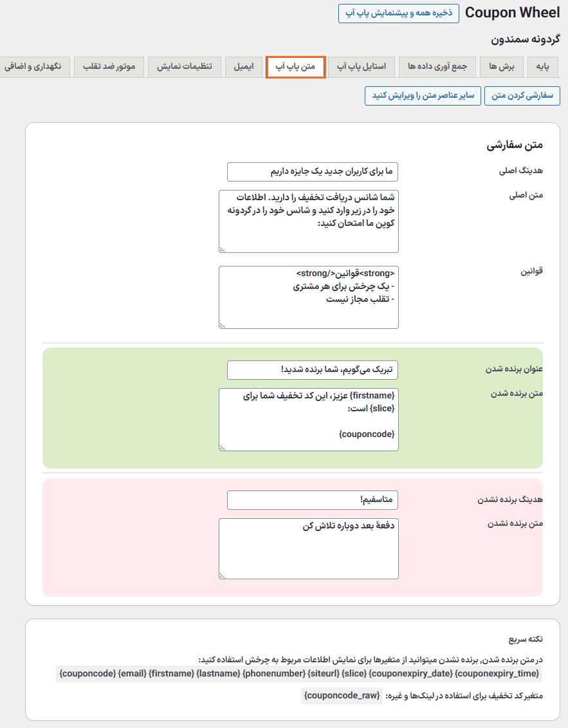Focus the عنوان برنده شدن input field
Screen dimensions: 568x728
313,370
